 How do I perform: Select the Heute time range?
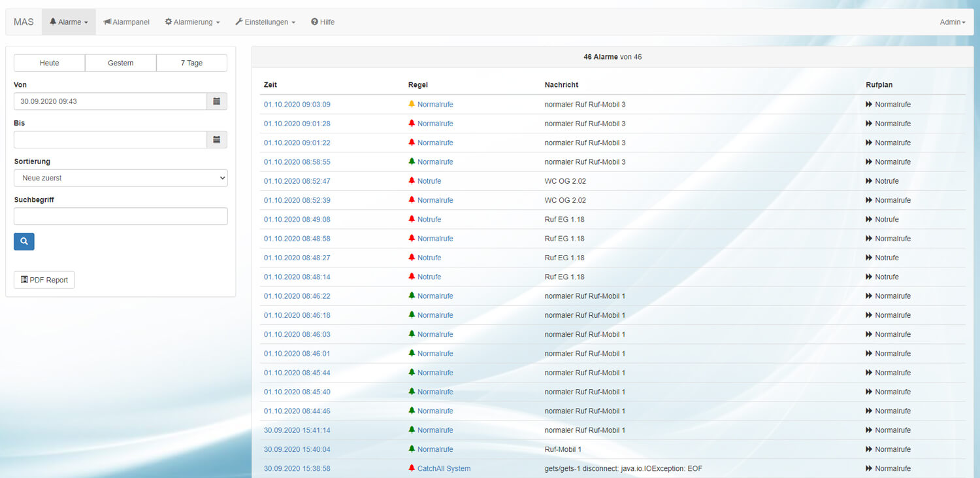(50, 63)
